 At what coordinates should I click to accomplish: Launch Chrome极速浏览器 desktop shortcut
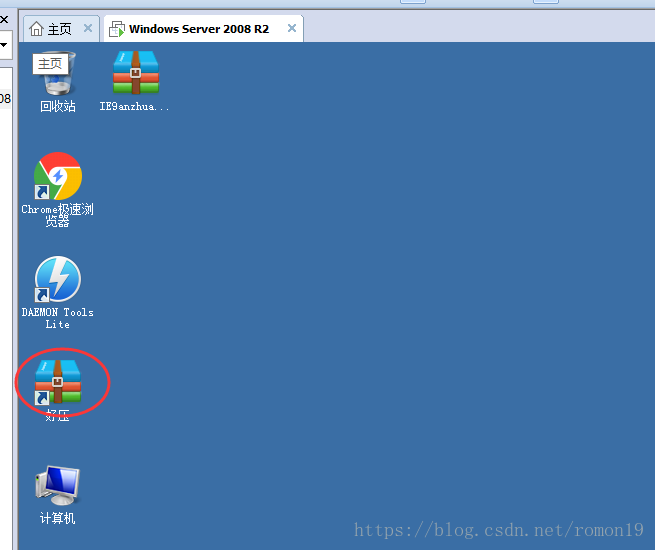coord(58,176)
